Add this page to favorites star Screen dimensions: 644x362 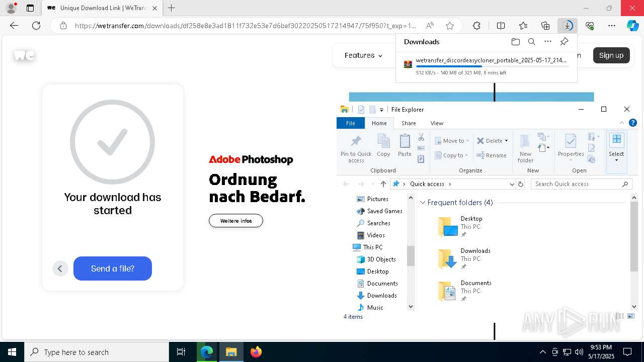450,26
